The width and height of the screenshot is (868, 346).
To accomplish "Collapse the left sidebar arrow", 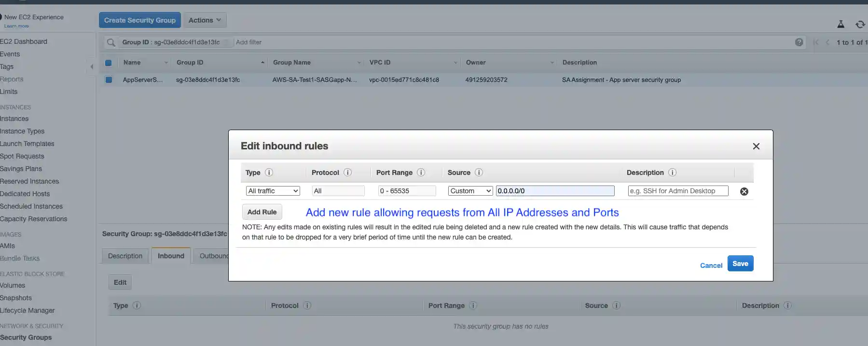I will click(x=92, y=67).
